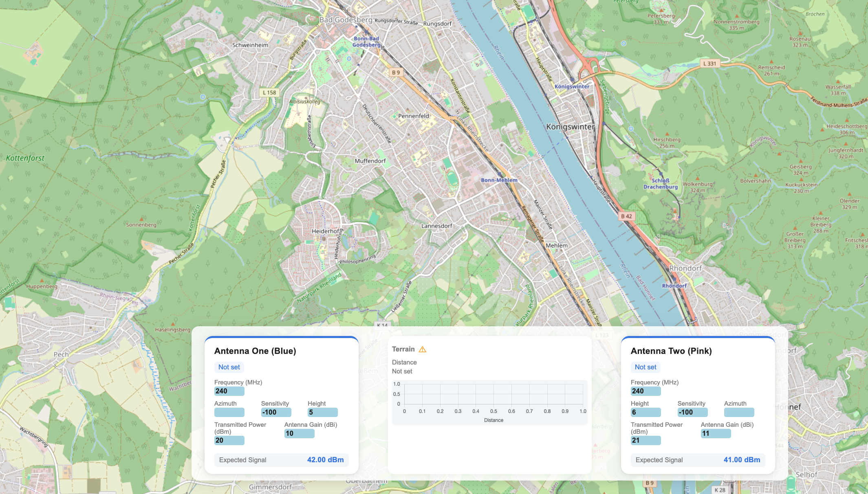Click the L 158 road shield on map

point(269,92)
